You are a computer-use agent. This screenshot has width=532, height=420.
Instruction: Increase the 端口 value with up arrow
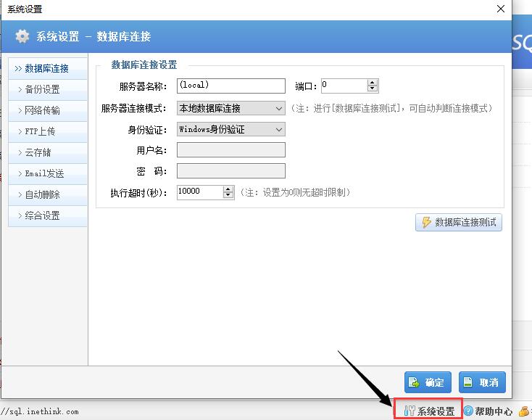373,83
